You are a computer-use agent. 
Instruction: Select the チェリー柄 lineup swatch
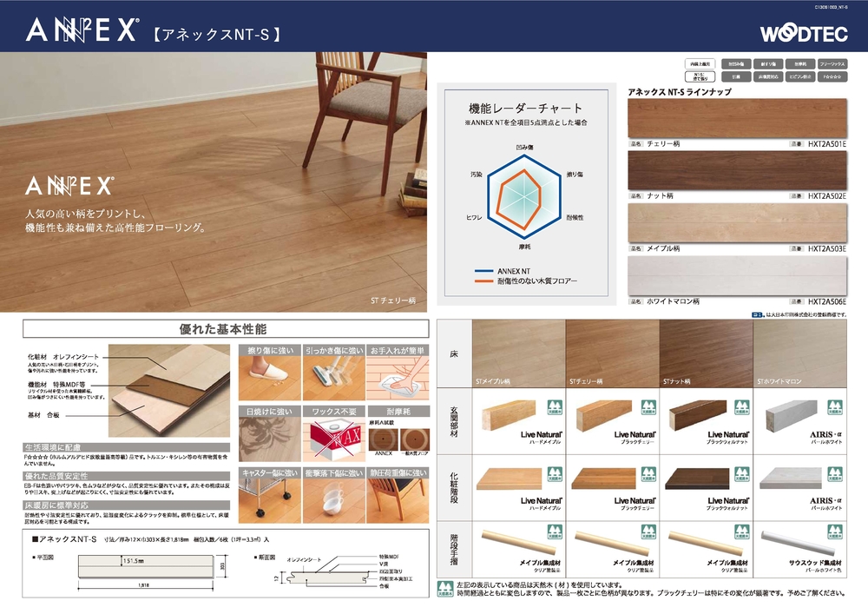[x=737, y=118]
